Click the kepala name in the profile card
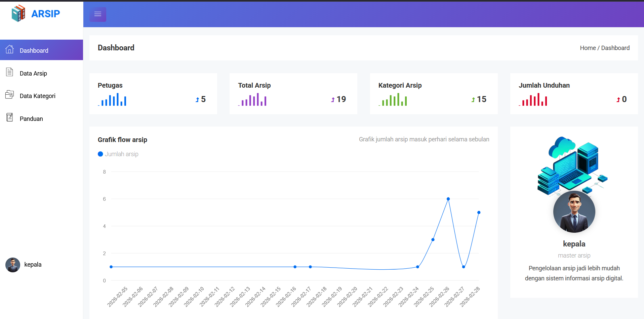Viewport: 644px width, 319px height. pyautogui.click(x=574, y=244)
